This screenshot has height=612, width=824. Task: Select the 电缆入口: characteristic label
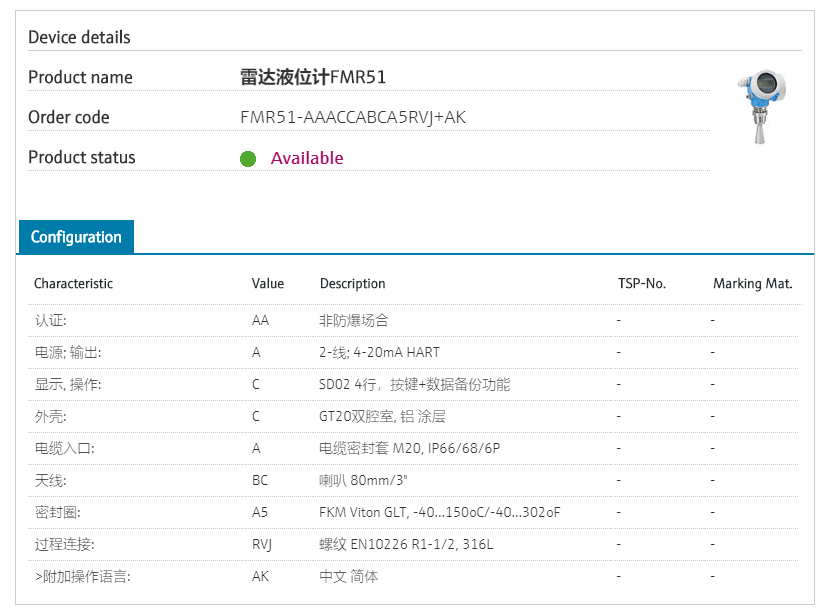65,449
